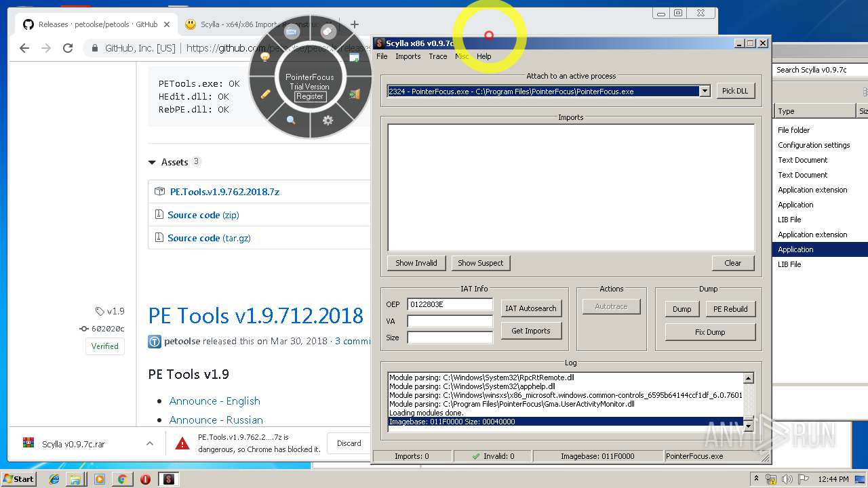Viewport: 868px width, 488px height.
Task: Reload the GitHub page in Chrome
Action: 68,48
